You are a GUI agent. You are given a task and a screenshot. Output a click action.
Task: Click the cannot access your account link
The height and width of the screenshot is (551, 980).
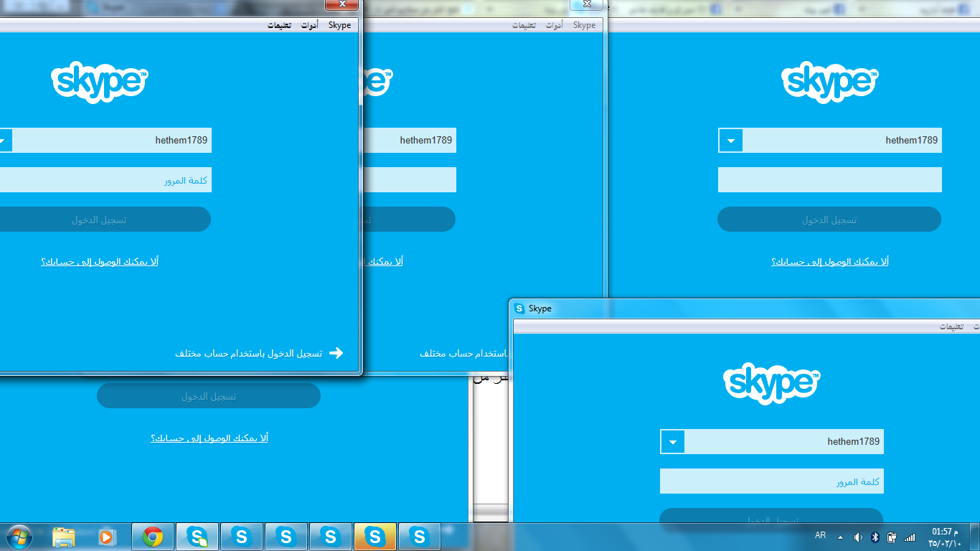pyautogui.click(x=98, y=260)
